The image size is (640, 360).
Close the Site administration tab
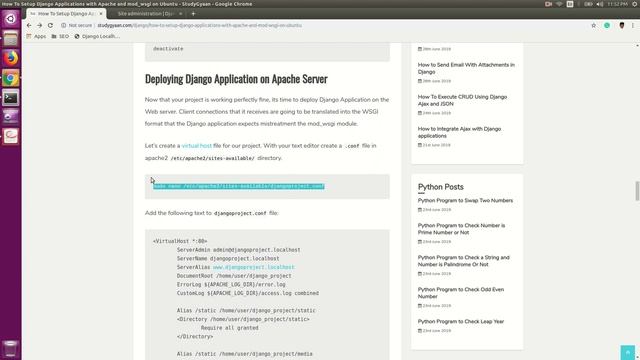point(180,13)
